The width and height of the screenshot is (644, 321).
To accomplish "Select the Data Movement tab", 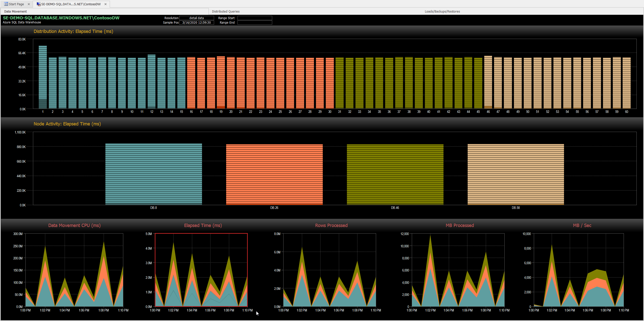I will [15, 11].
